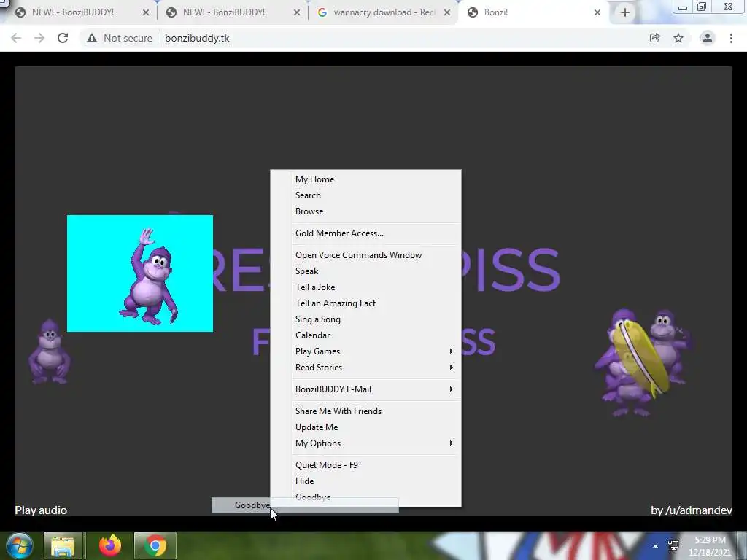Image resolution: width=747 pixels, height=560 pixels.
Task: Click the Play audio link
Action: [x=41, y=510]
